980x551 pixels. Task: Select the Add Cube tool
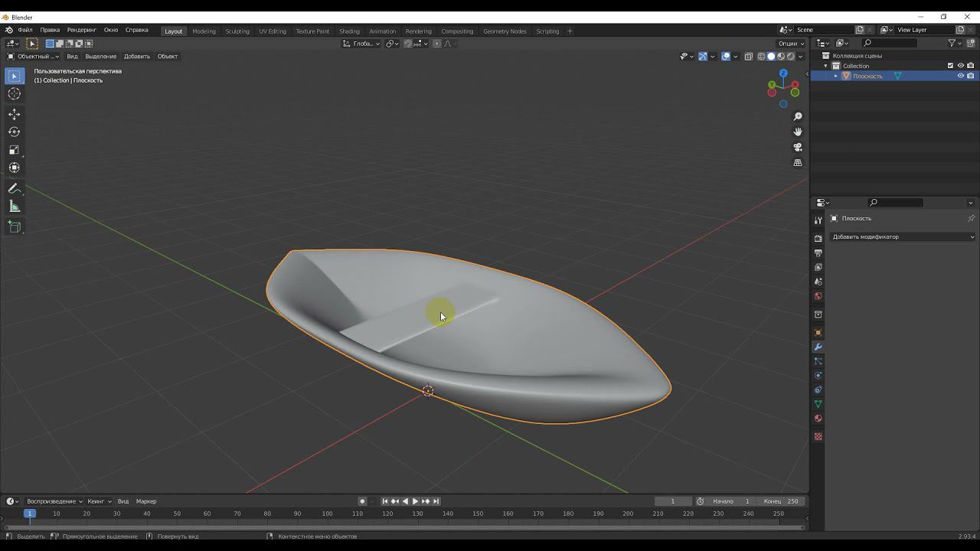point(14,227)
